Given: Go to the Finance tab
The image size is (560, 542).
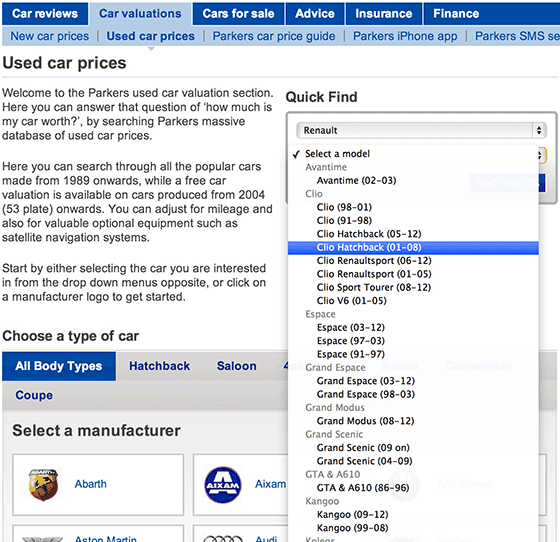Looking at the screenshot, I should (456, 14).
